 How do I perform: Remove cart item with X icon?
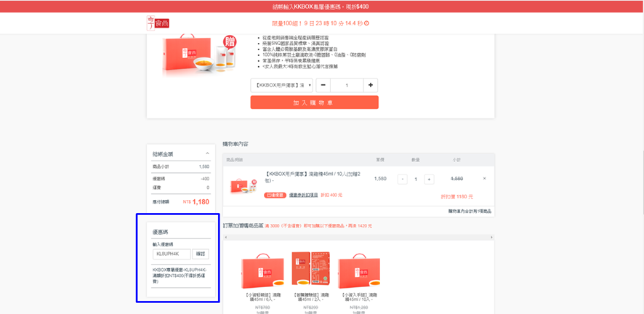(485, 179)
